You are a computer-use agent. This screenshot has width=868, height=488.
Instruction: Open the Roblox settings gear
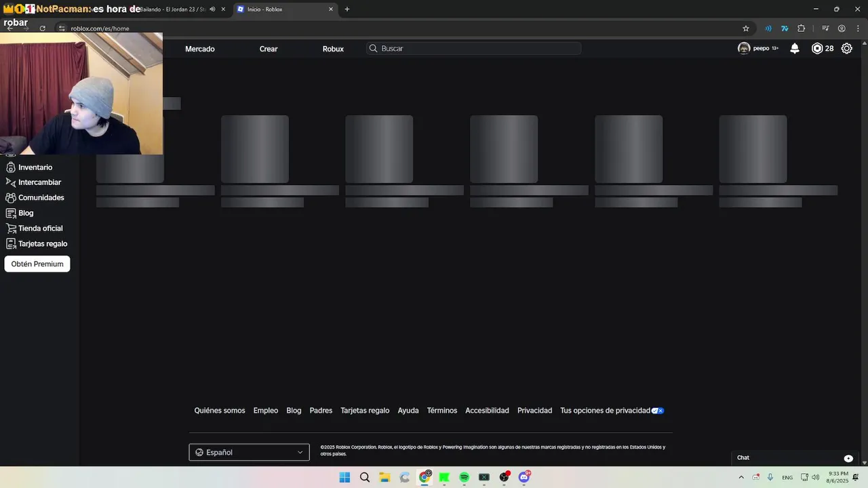(847, 49)
